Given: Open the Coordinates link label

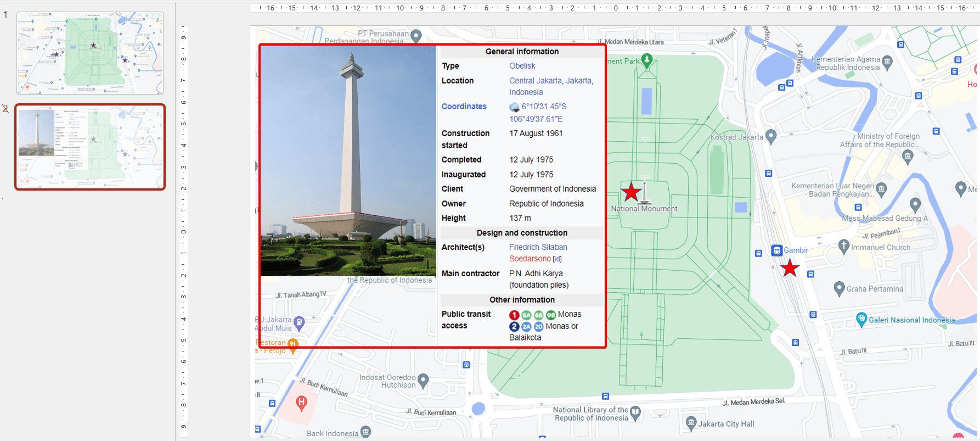Looking at the screenshot, I should pos(464,107).
